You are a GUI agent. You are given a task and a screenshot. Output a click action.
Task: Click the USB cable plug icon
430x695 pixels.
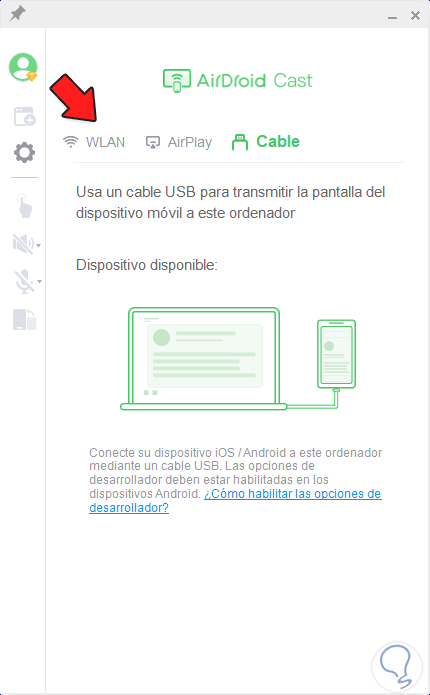click(x=240, y=142)
